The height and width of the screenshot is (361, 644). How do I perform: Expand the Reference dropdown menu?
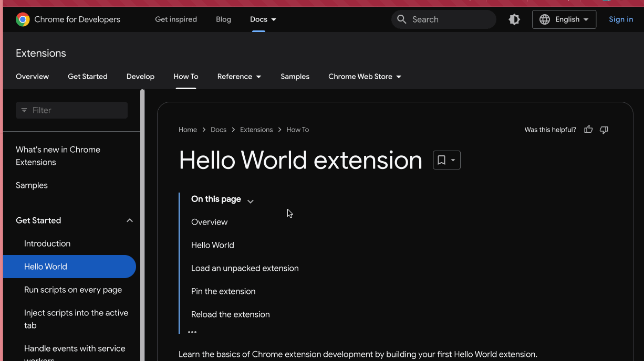[x=239, y=77]
